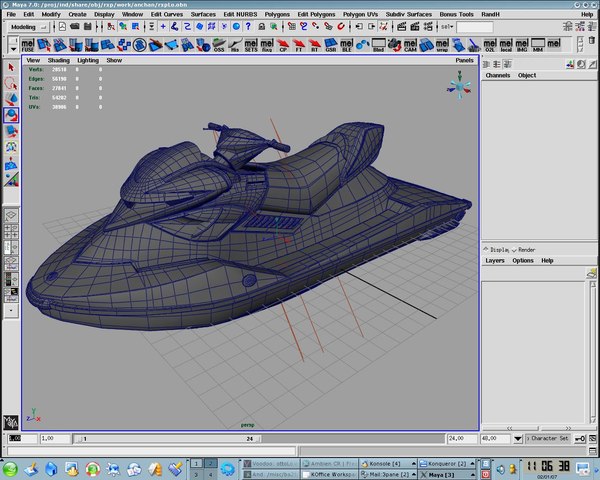Click the circled building shelf icon
This screenshot has height=480, width=600.
(140, 45)
